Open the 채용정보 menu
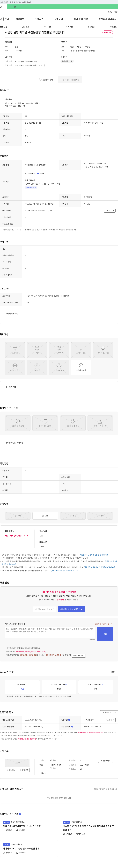Viewport: 118px width, 868px height. (20, 19)
